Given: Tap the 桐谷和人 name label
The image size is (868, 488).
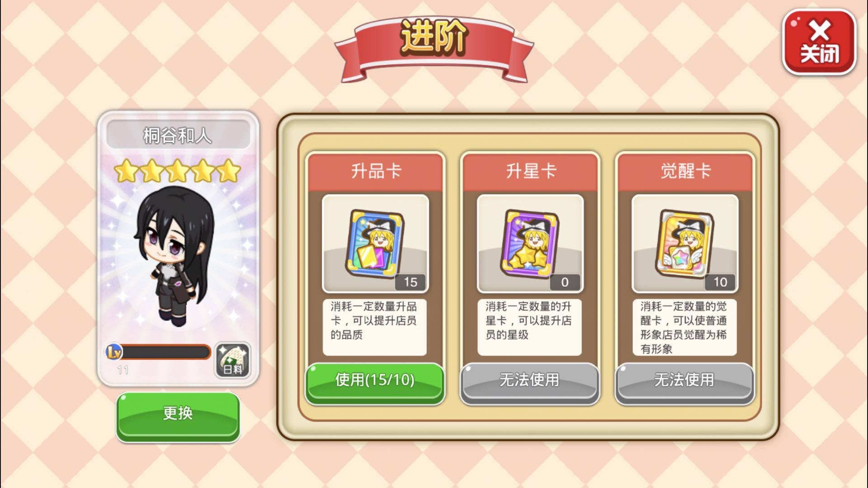Looking at the screenshot, I should tap(178, 135).
